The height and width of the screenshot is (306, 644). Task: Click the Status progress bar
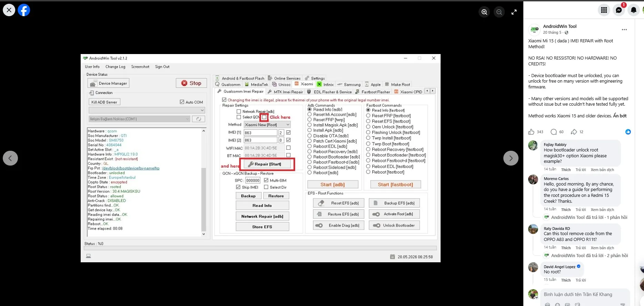(x=261, y=248)
